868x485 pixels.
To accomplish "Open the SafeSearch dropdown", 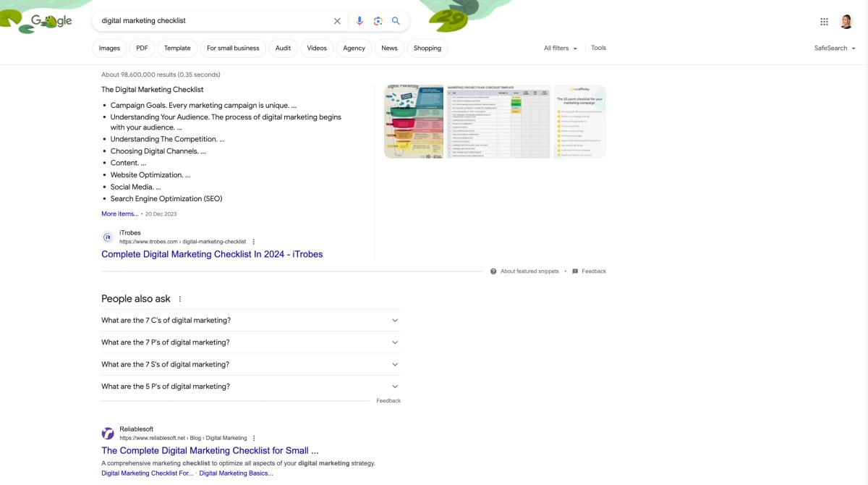I will click(833, 47).
